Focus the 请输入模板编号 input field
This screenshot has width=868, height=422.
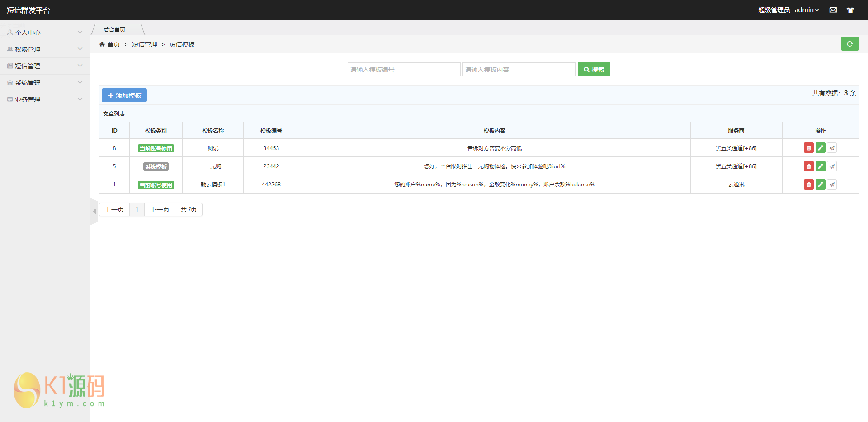404,70
